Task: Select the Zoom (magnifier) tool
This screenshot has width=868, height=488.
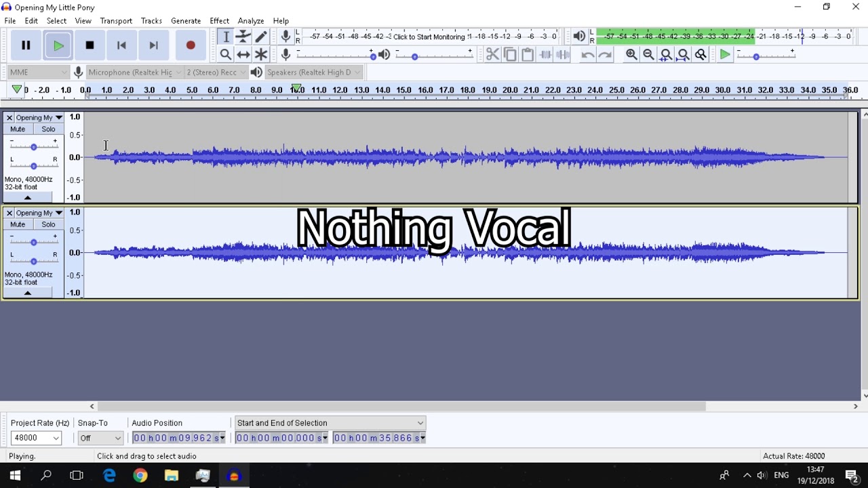Action: pos(226,54)
